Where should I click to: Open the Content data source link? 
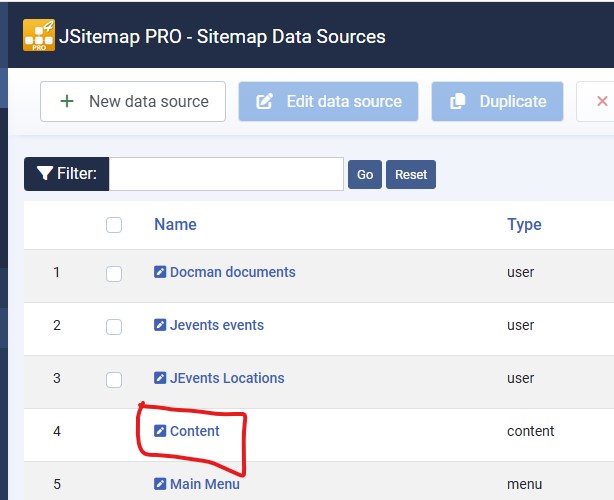[195, 431]
